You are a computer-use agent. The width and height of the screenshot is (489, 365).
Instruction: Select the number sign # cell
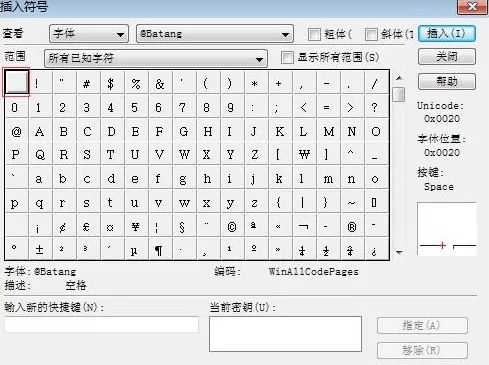click(88, 83)
